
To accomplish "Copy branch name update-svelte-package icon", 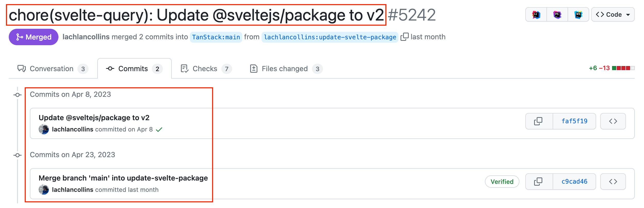I will coord(404,37).
